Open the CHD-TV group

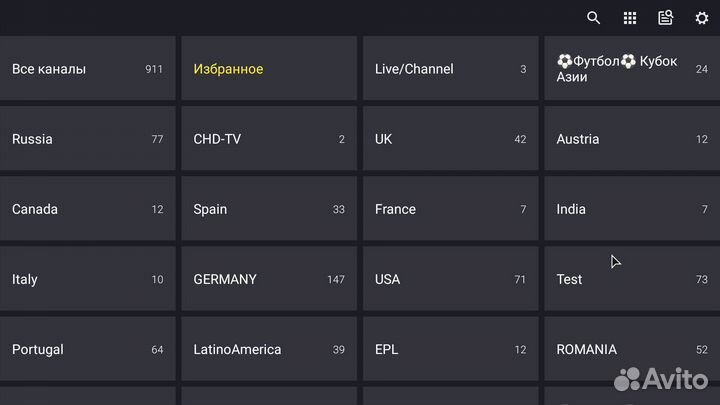(268, 139)
